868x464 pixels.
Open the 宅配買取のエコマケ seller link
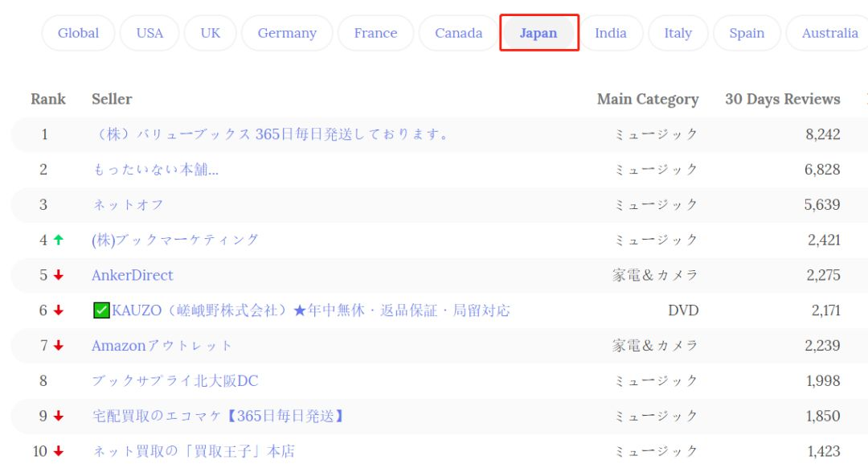(219, 416)
